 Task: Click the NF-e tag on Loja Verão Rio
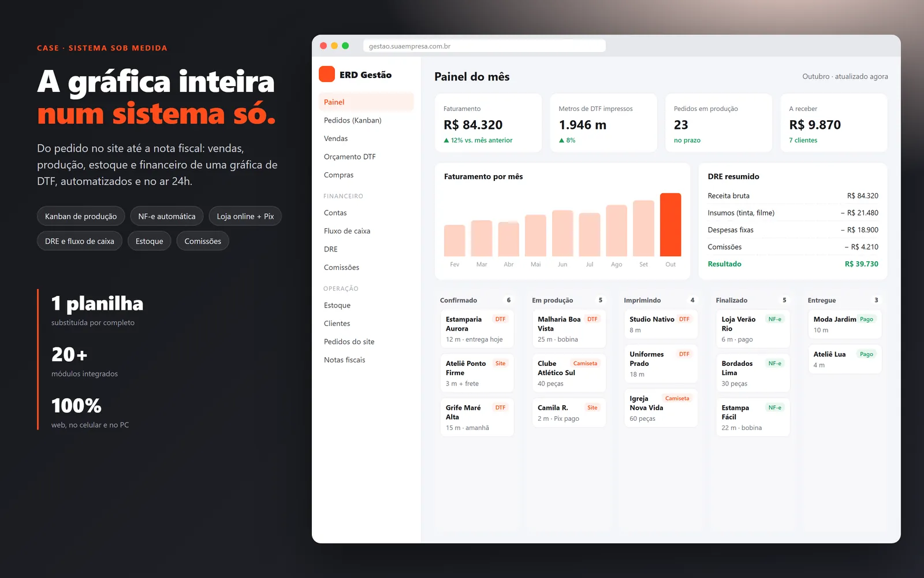[x=774, y=319]
